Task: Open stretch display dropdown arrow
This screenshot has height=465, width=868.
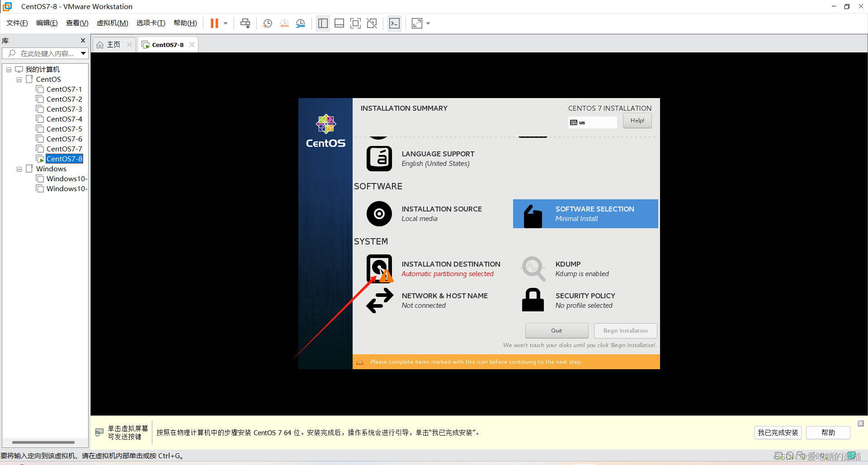Action: coord(428,23)
